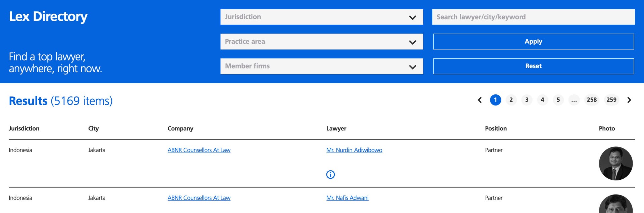This screenshot has width=644, height=213.
Task: Click the pagination ellipsis
Action: point(574,100)
